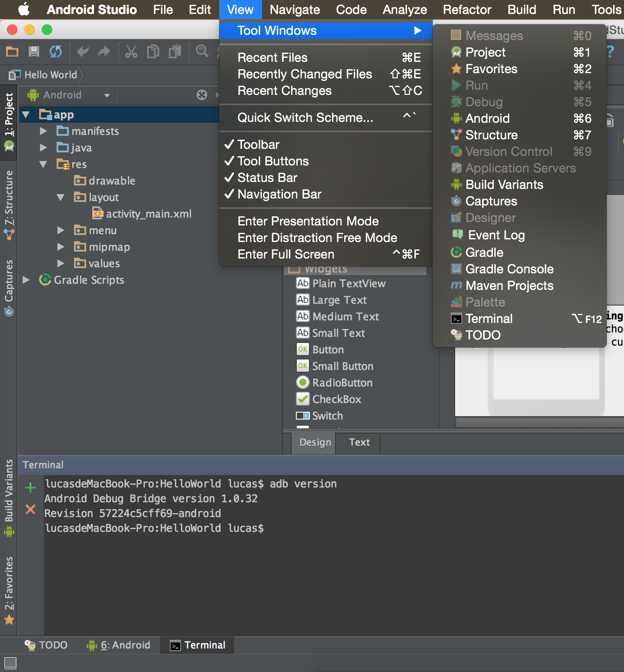Click Quick Switch Scheme entry

pos(325,118)
